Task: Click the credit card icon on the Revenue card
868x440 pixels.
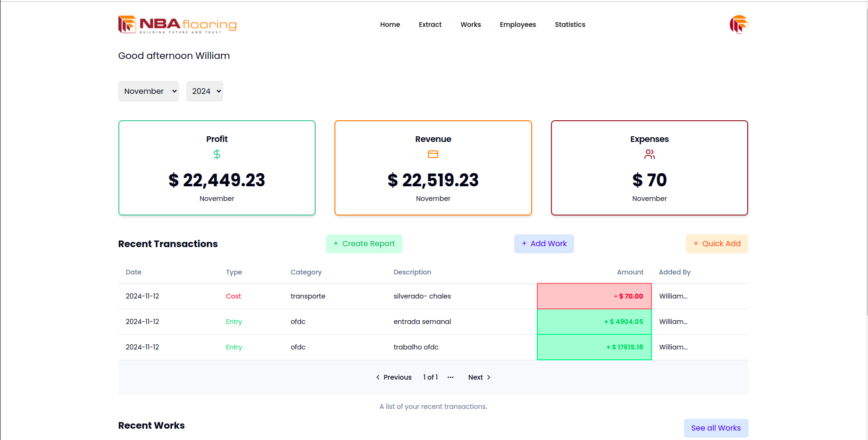Action: pyautogui.click(x=433, y=154)
